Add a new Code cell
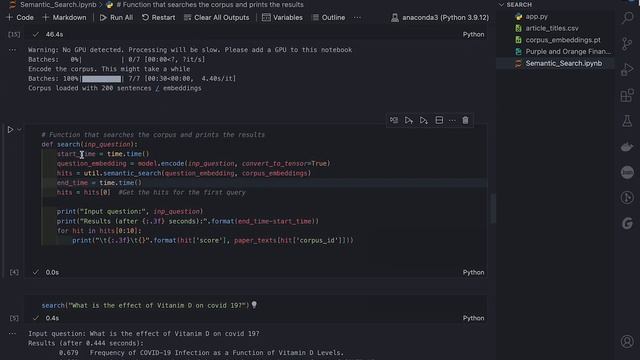Screen dimensions: 640x360 point(20,18)
